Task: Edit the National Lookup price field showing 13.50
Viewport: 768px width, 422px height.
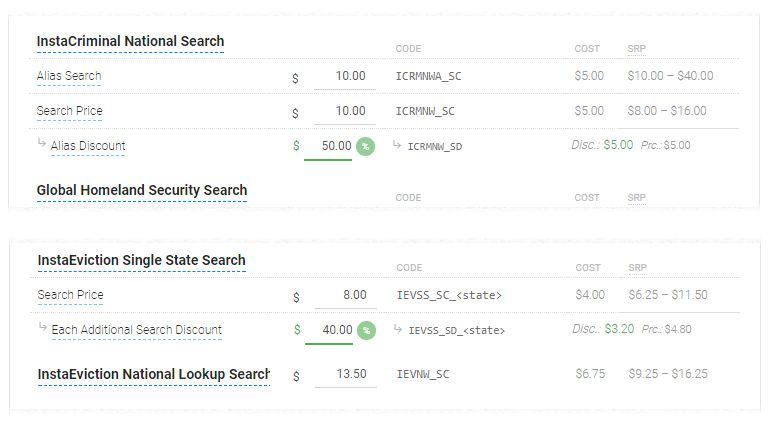Action: click(x=346, y=375)
